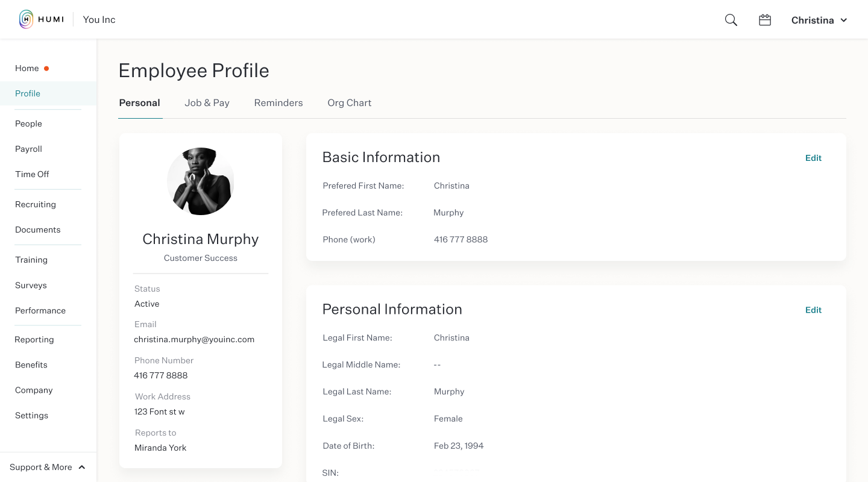Viewport: 868px width, 482px height.
Task: Expand the Christina account dropdown
Action: [x=819, y=20]
